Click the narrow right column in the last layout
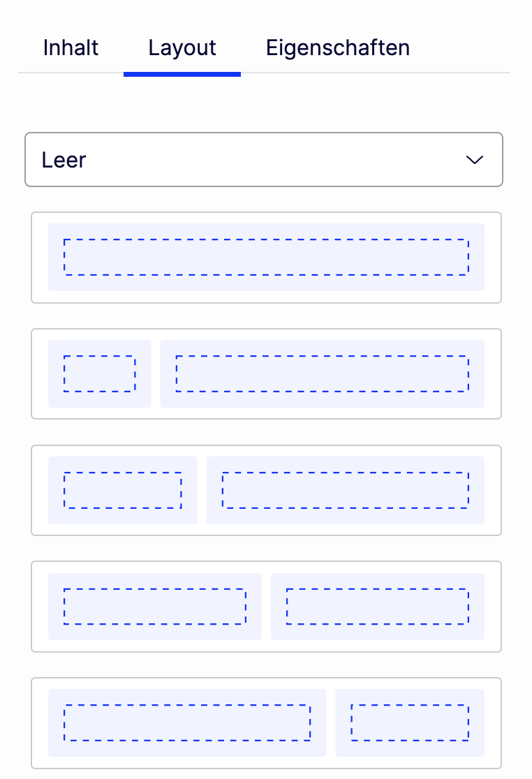Viewport: 532px width, 779px height. pos(409,722)
